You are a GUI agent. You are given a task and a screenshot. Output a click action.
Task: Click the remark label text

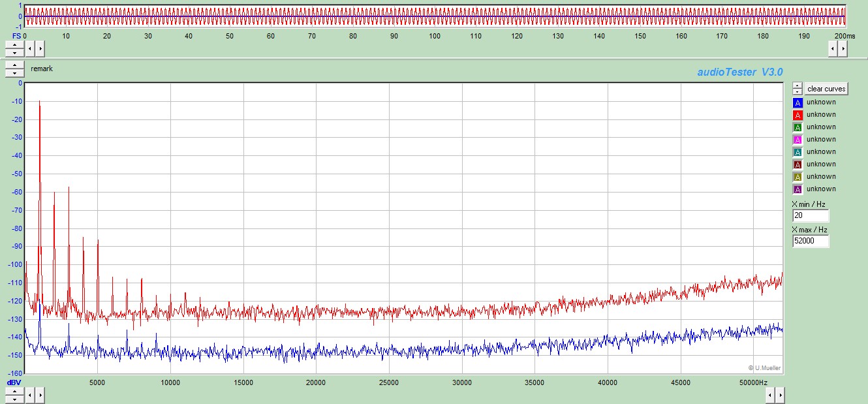(x=42, y=69)
